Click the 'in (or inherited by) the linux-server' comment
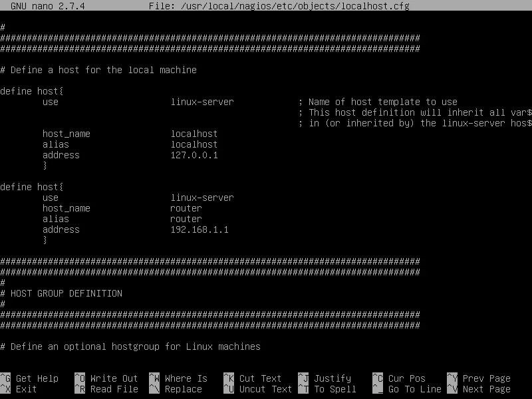This screenshot has height=399, width=532. click(415, 123)
